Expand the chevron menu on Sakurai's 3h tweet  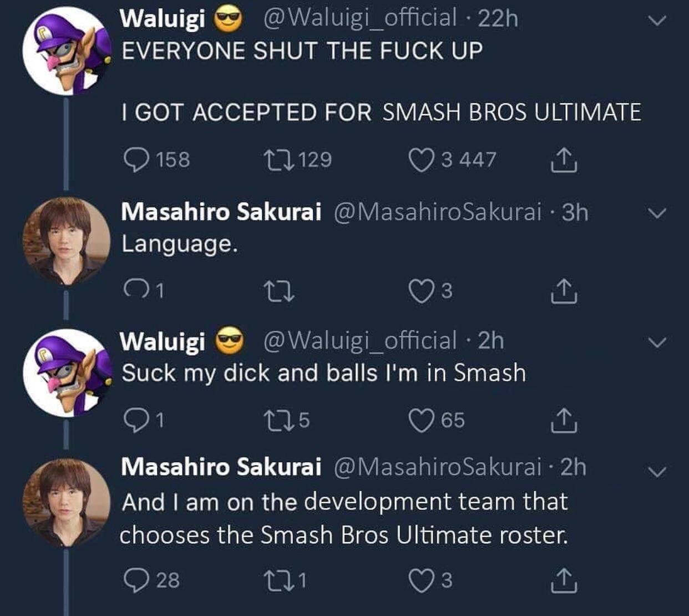(658, 213)
